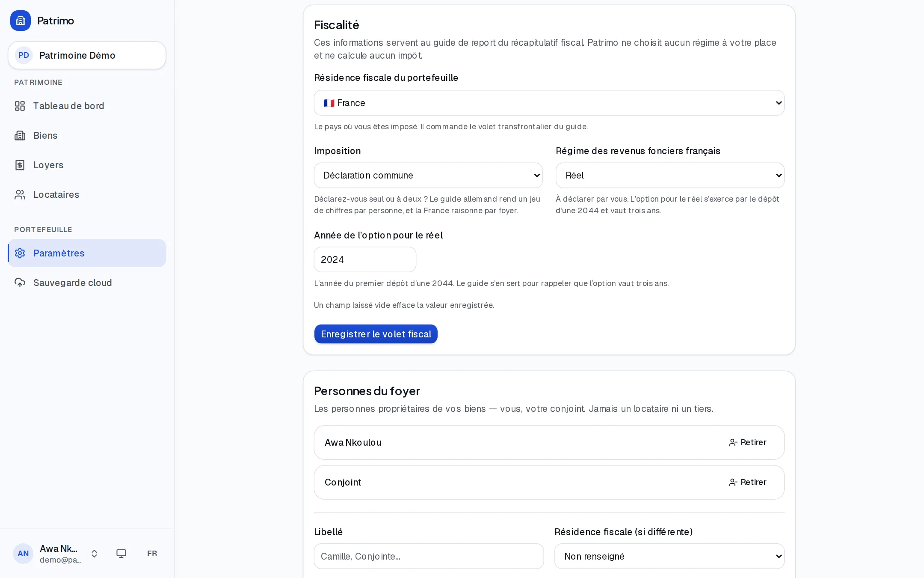Open the Patrimoine Démo portfolio selector

click(87, 55)
